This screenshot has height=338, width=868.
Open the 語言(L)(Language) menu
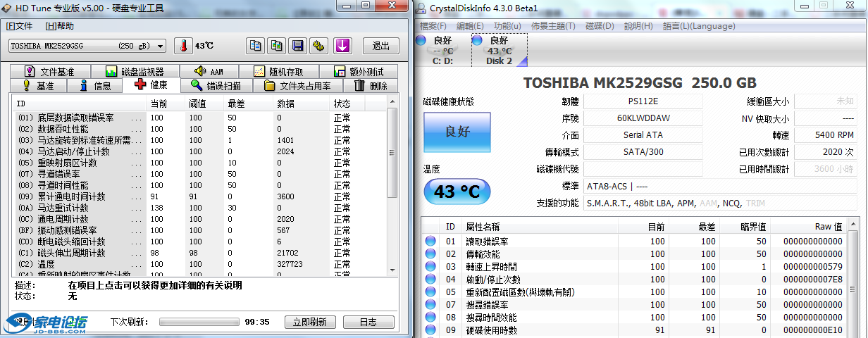pos(699,26)
